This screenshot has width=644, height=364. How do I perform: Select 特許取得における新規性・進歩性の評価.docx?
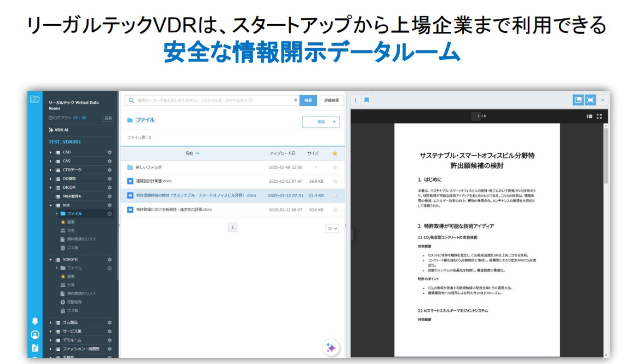[174, 210]
